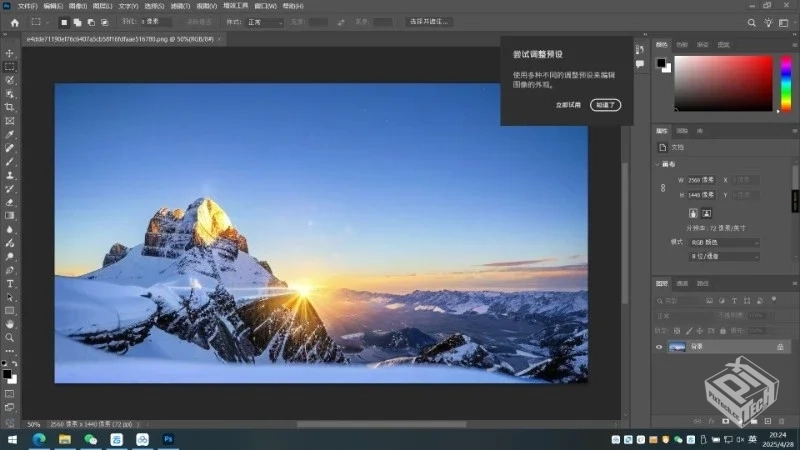
Task: Select the Rectangular Marquee tool
Action: [x=10, y=66]
